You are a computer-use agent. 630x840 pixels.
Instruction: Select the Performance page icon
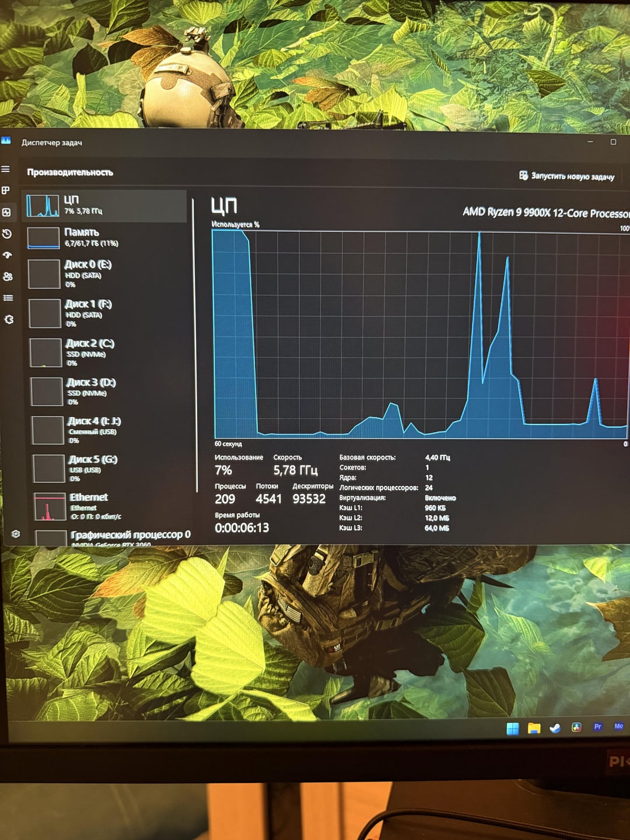[6, 212]
